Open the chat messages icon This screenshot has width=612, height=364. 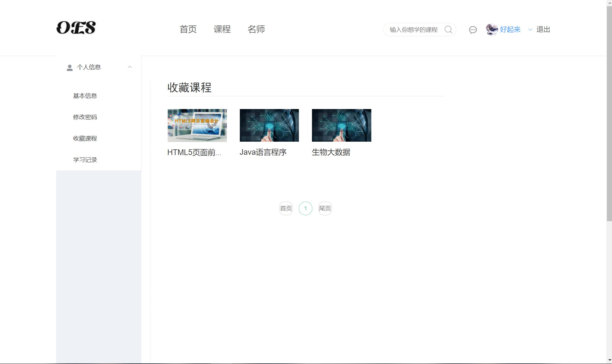[x=473, y=30]
